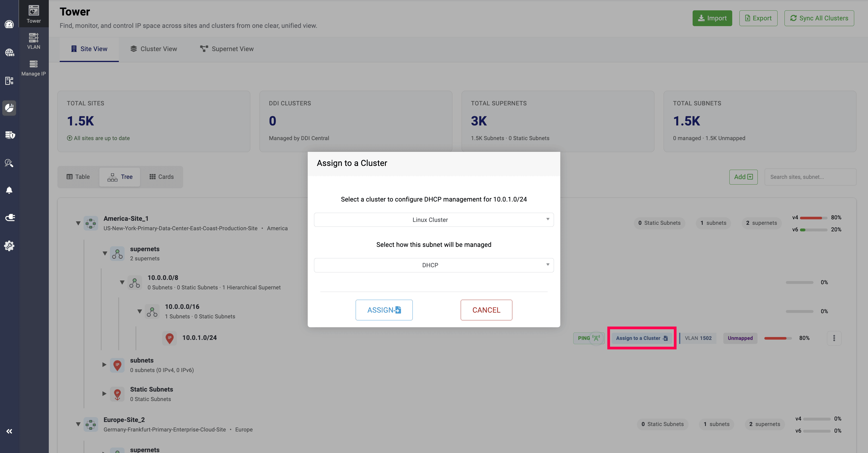This screenshot has width=868, height=453.
Task: Select the Tree layout view
Action: point(120,177)
